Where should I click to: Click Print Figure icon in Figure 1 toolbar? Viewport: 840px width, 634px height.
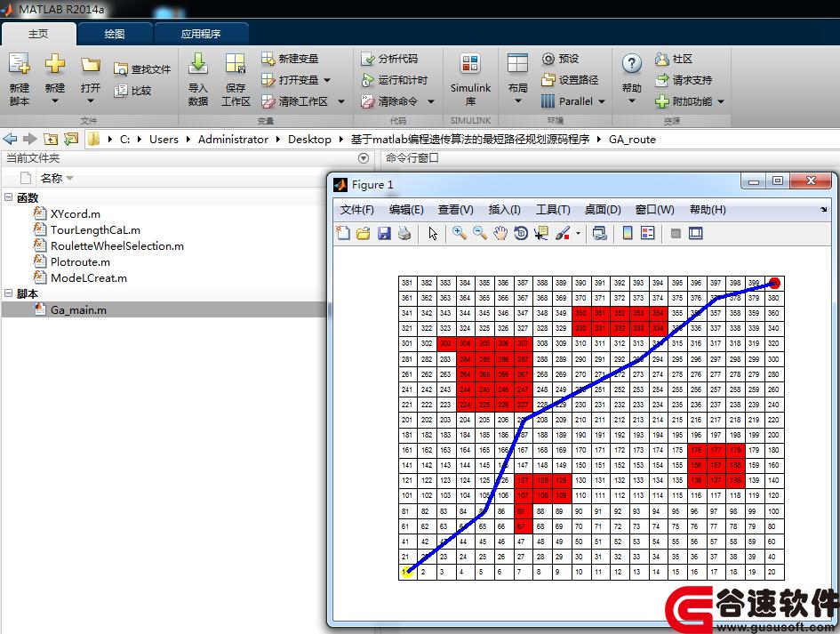click(x=404, y=233)
